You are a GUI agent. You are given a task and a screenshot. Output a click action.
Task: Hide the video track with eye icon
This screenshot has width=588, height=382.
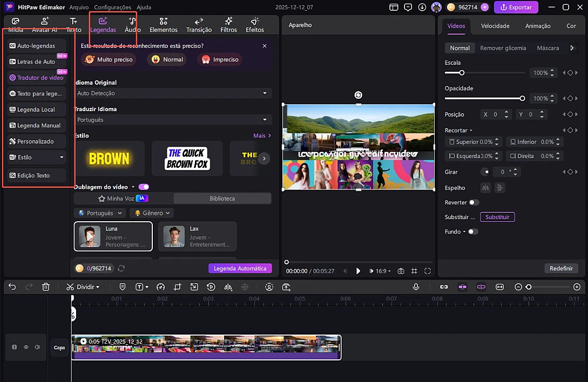click(x=26, y=347)
